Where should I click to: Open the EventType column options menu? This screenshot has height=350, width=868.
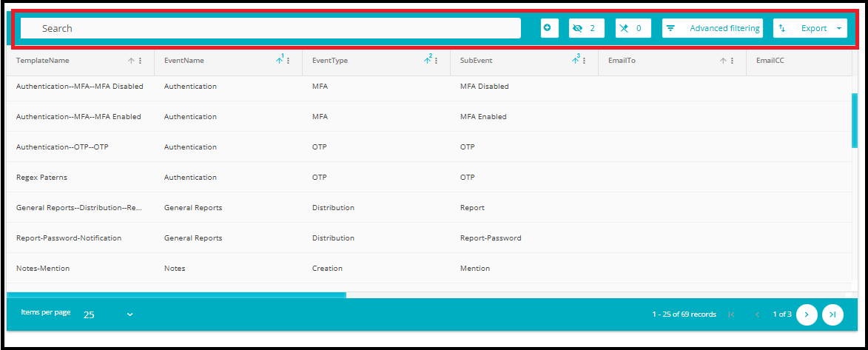(x=436, y=61)
